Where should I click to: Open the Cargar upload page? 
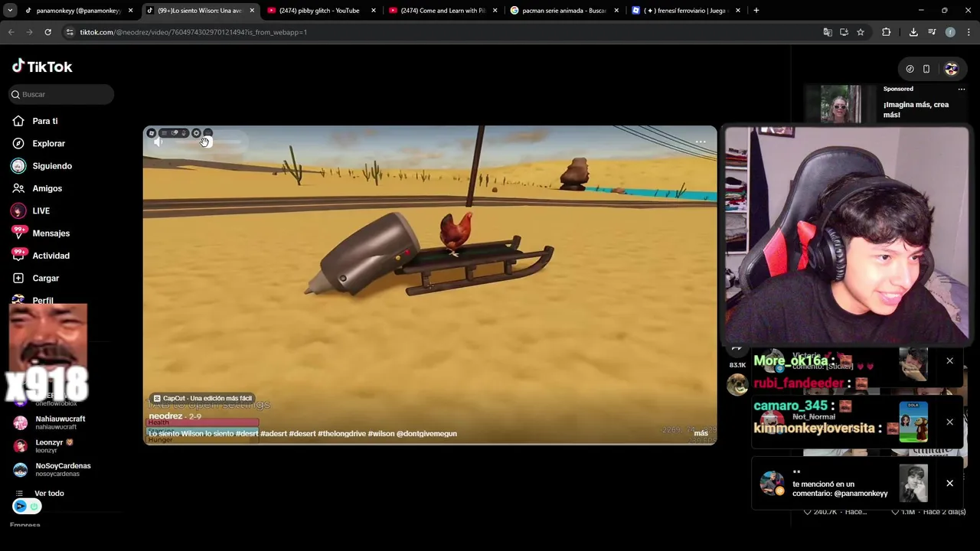point(45,278)
